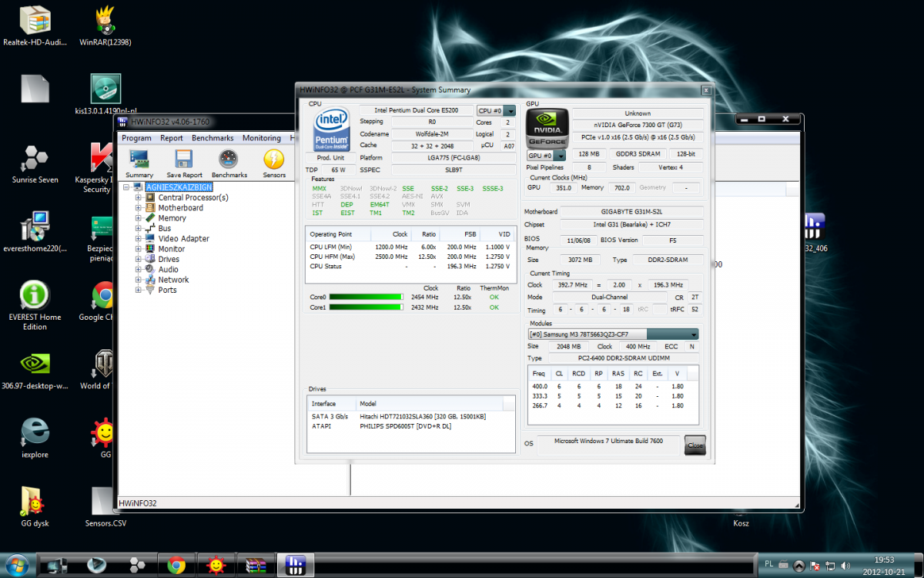Select the AGNIESZKAIZBIGN computer name

(x=179, y=187)
